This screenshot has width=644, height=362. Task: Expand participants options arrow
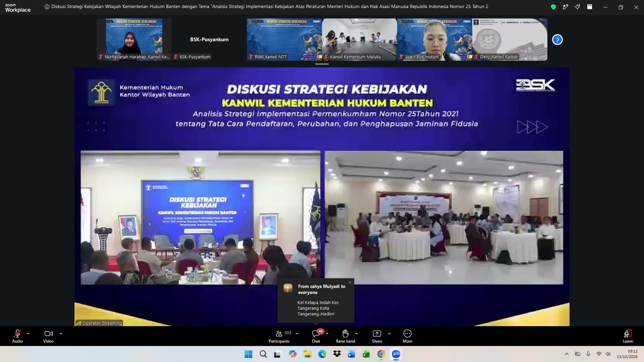[297, 333]
